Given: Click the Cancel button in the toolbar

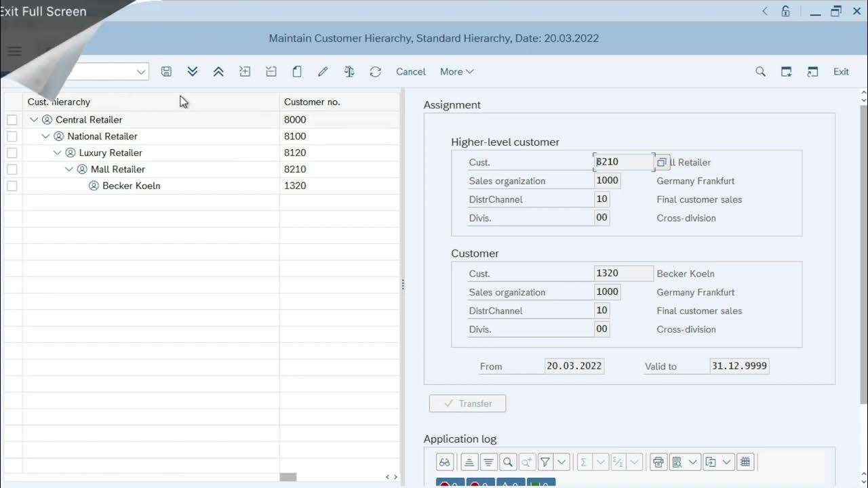Looking at the screenshot, I should click(x=411, y=72).
